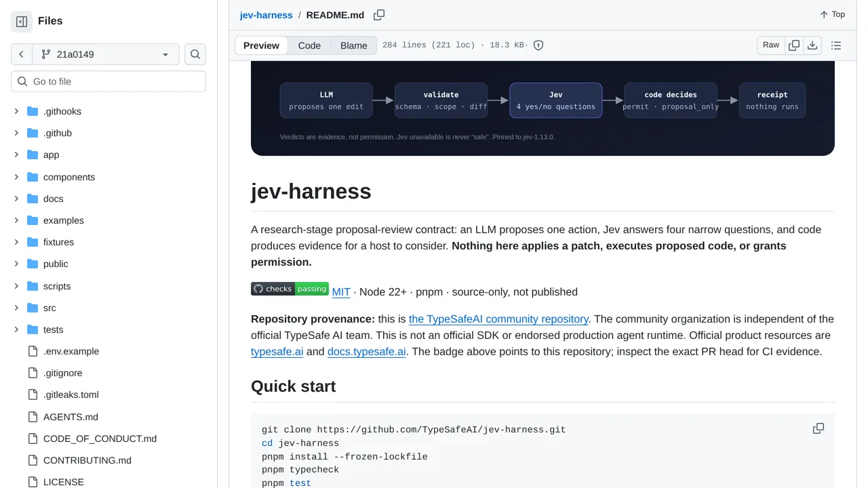Click the Quick start heading
This screenshot has width=868, height=488.
tap(293, 386)
